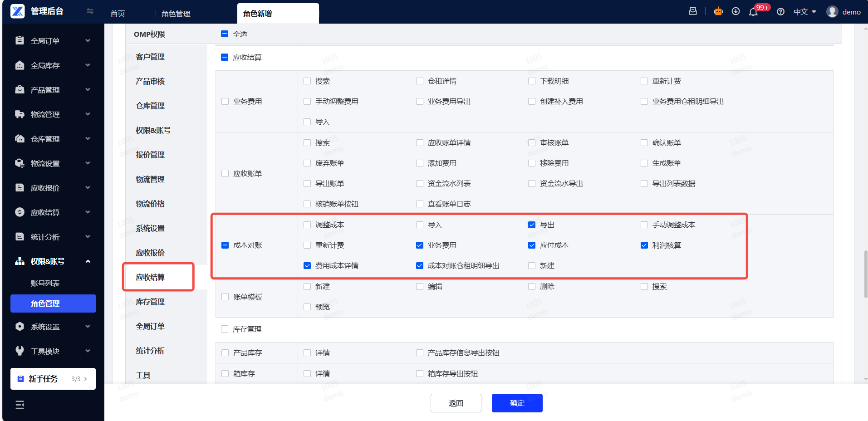Toggle the 全选 checkbox
This screenshot has height=421, width=868.
(225, 34)
